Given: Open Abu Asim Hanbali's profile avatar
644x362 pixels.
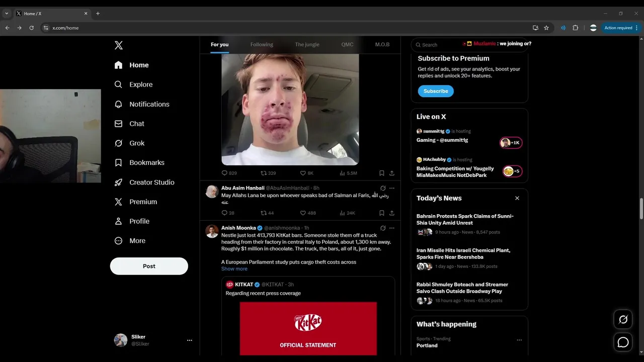Looking at the screenshot, I should click(212, 191).
